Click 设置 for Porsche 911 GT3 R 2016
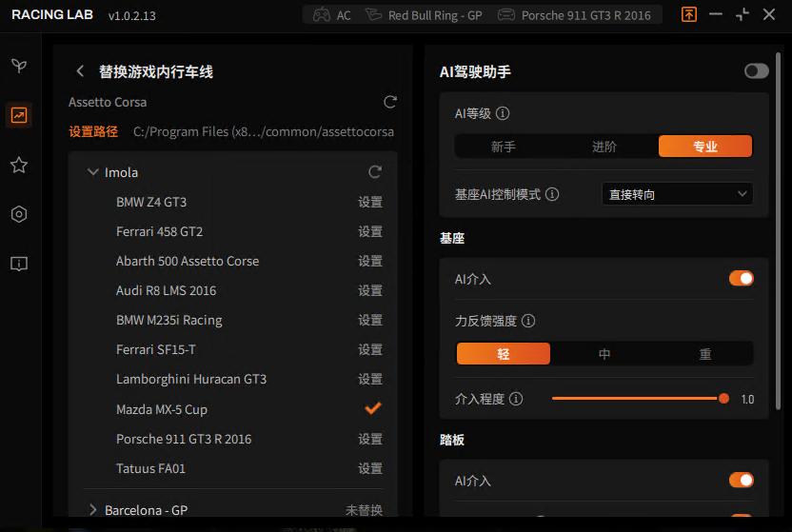 click(x=370, y=439)
